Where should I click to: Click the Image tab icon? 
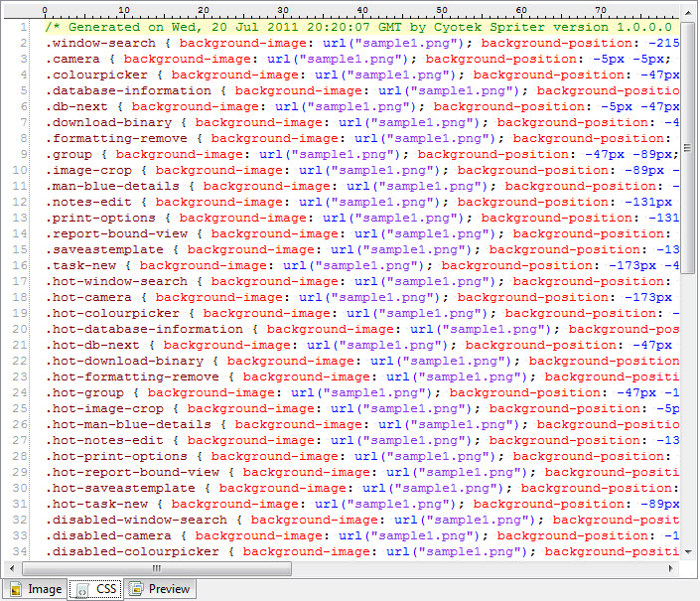(x=16, y=589)
